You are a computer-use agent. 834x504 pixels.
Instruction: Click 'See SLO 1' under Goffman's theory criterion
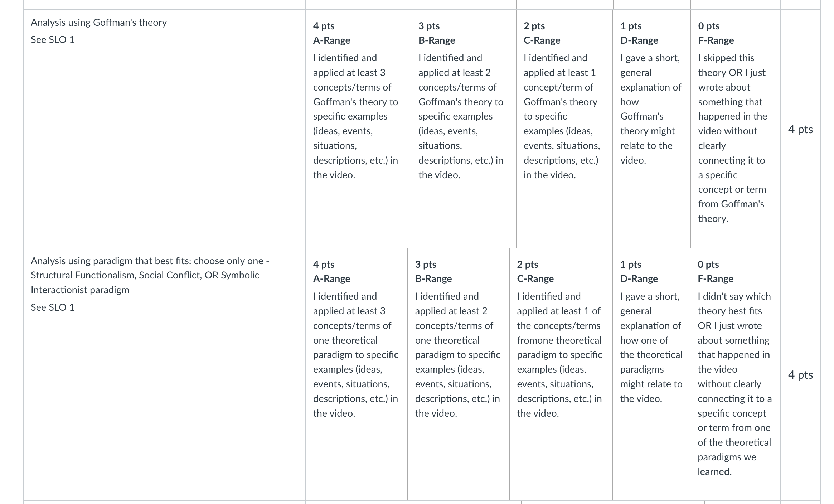[x=53, y=40]
